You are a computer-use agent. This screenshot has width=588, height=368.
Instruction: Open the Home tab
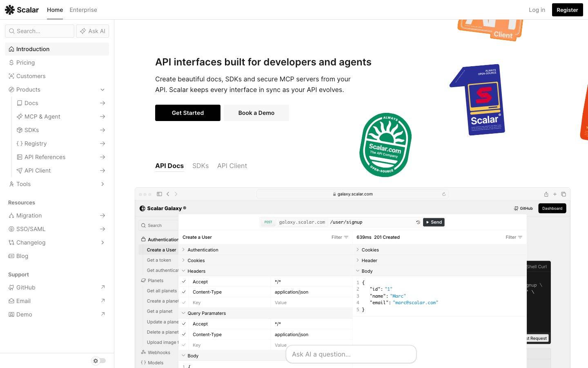pos(55,10)
